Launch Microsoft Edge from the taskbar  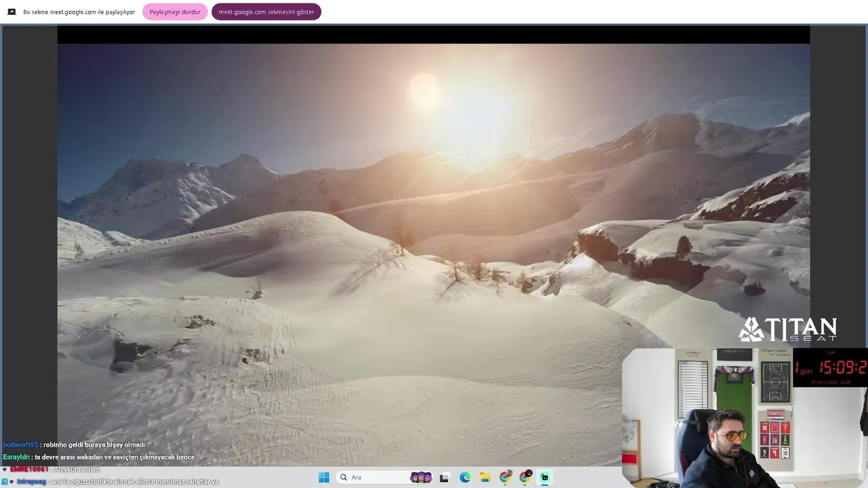click(x=465, y=477)
